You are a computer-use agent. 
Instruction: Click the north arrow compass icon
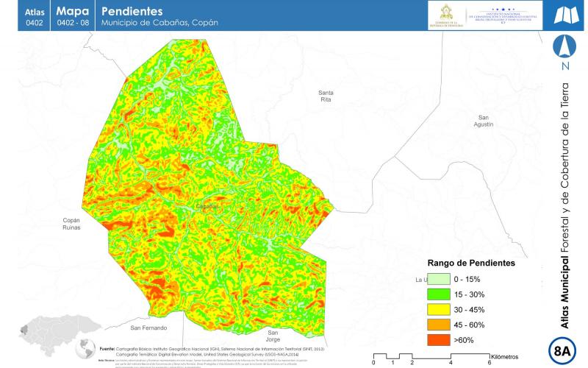(x=564, y=46)
